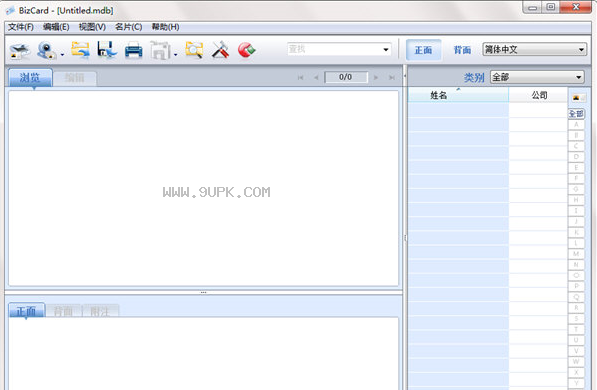
Task: Filter by letter A in index
Action: click(576, 125)
